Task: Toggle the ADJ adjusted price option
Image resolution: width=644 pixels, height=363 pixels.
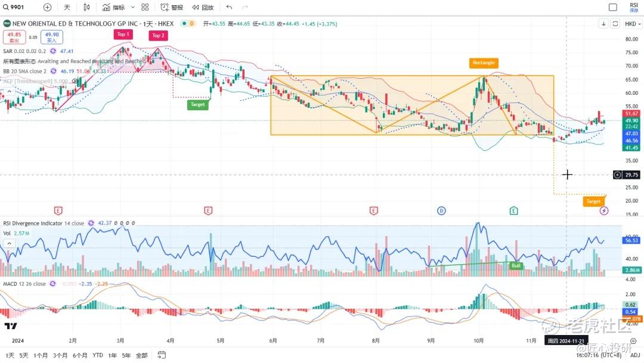Action: click(x=635, y=355)
